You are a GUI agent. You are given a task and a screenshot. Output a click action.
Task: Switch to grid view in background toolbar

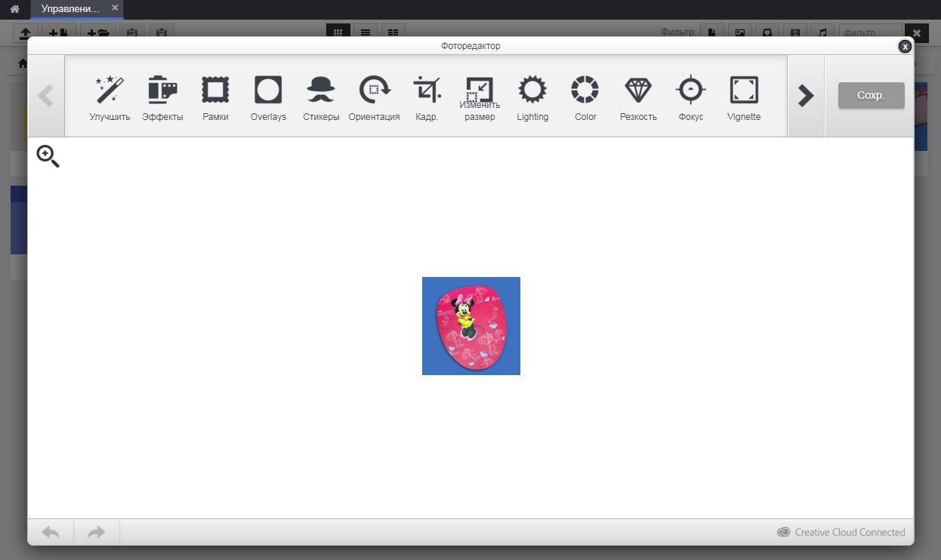(x=338, y=33)
